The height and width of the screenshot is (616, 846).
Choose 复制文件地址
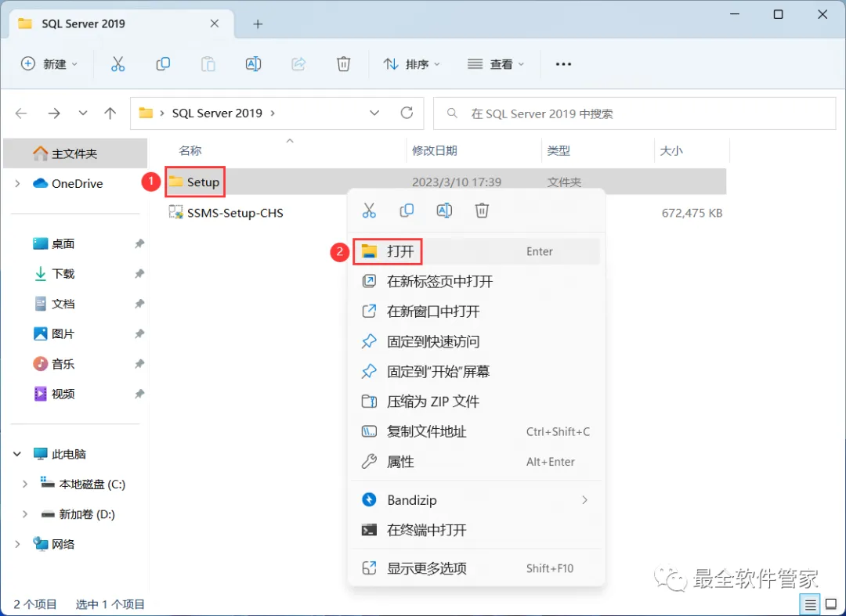pos(476,432)
